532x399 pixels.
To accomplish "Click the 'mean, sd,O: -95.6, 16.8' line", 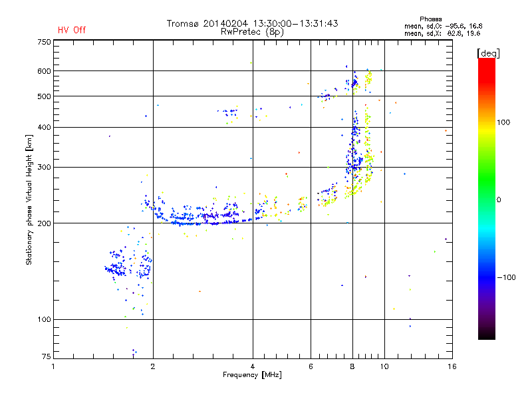I will 443,26.
